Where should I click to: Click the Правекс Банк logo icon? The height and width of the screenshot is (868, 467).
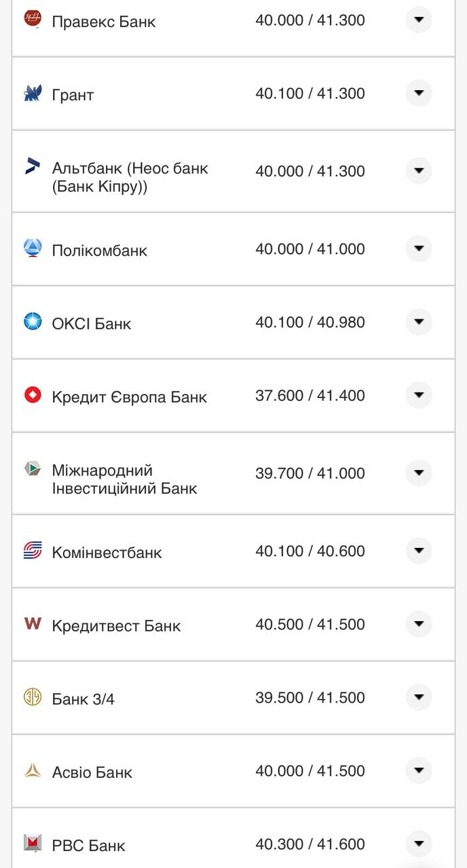[x=31, y=20]
